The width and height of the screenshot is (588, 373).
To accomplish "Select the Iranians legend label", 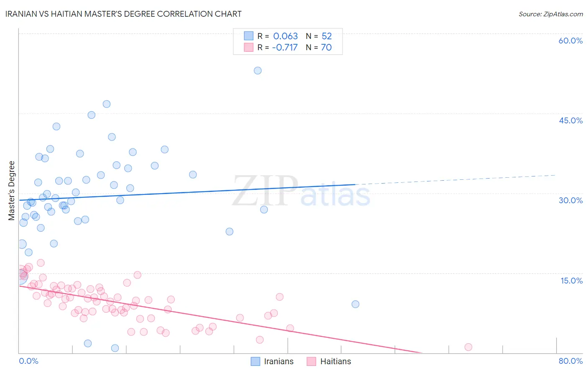I will pos(279,361).
